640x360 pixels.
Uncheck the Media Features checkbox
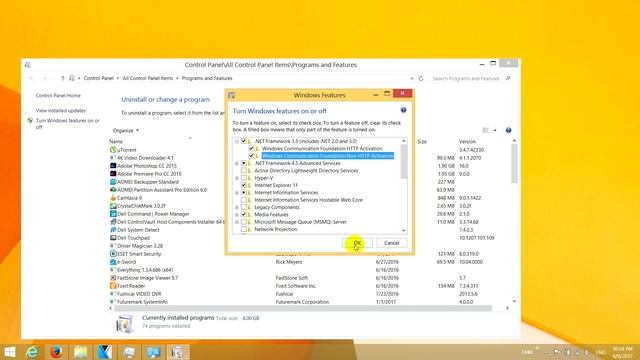[x=244, y=214]
